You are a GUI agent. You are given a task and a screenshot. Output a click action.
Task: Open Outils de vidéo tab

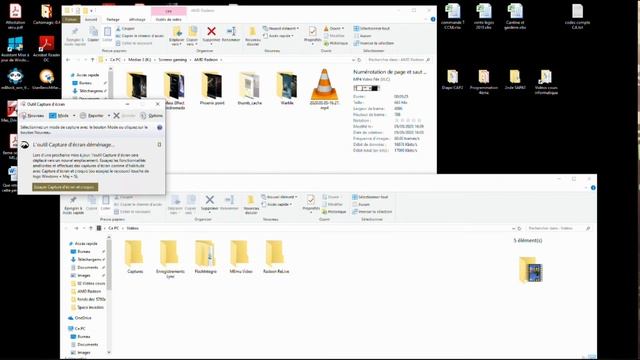tap(169, 19)
